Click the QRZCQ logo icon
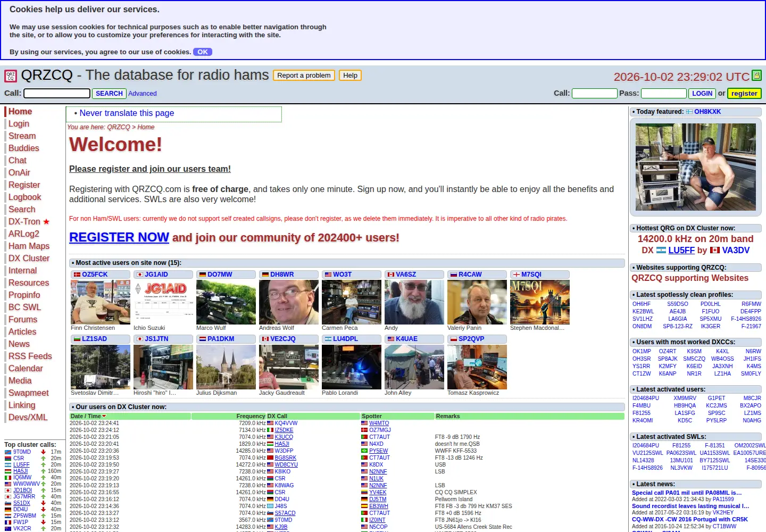The image size is (766, 532). [11, 76]
